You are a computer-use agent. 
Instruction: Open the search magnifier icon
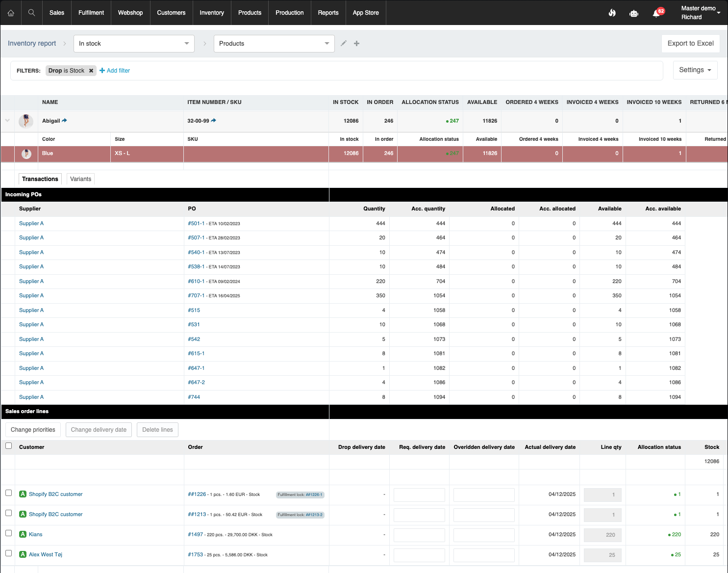[31, 13]
